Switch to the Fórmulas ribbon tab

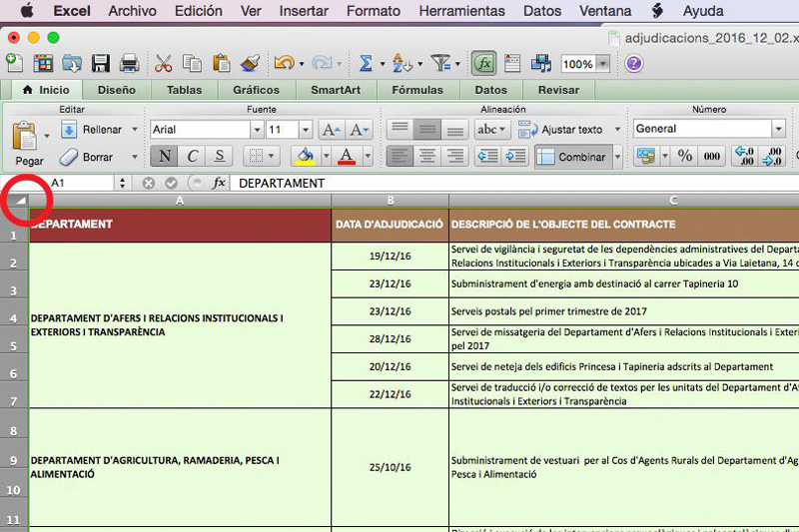[x=417, y=90]
